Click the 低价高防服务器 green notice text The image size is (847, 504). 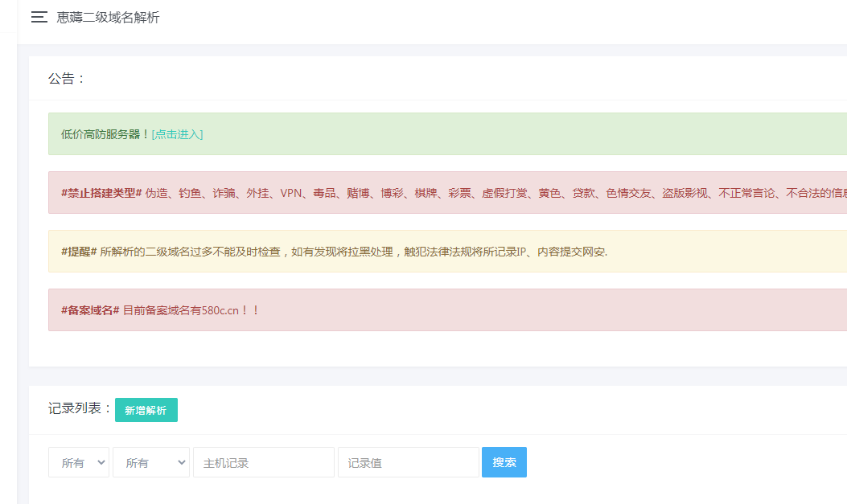105,134
